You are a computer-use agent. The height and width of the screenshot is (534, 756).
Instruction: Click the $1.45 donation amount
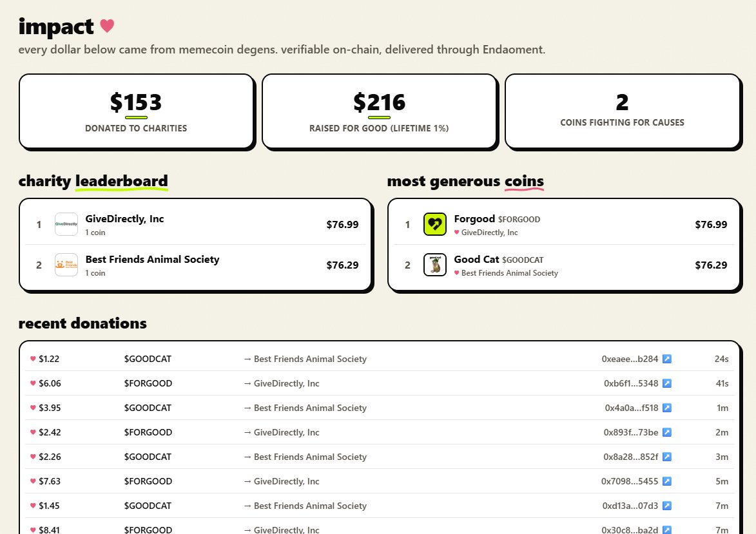[49, 506]
